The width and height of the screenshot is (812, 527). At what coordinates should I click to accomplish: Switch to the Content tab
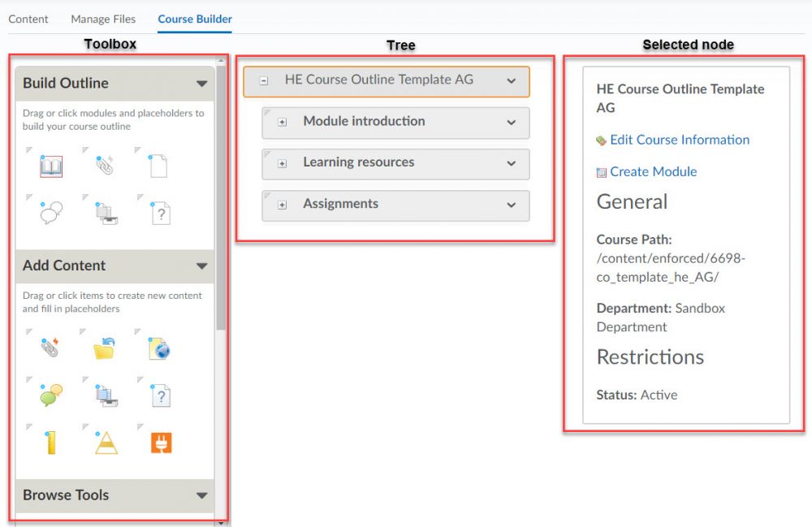coord(28,19)
